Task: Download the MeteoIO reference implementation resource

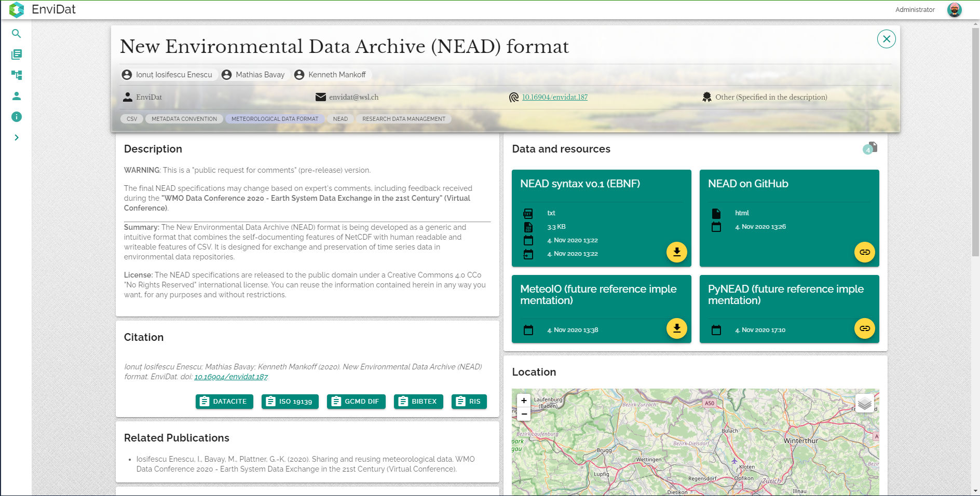Action: point(676,328)
